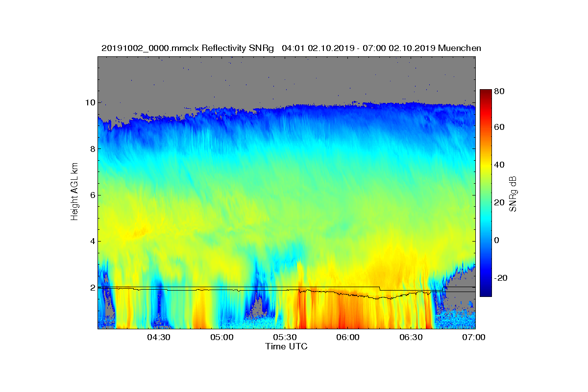This screenshot has height=392, width=588.
Task: Click the plot title text at top
Action: point(291,48)
